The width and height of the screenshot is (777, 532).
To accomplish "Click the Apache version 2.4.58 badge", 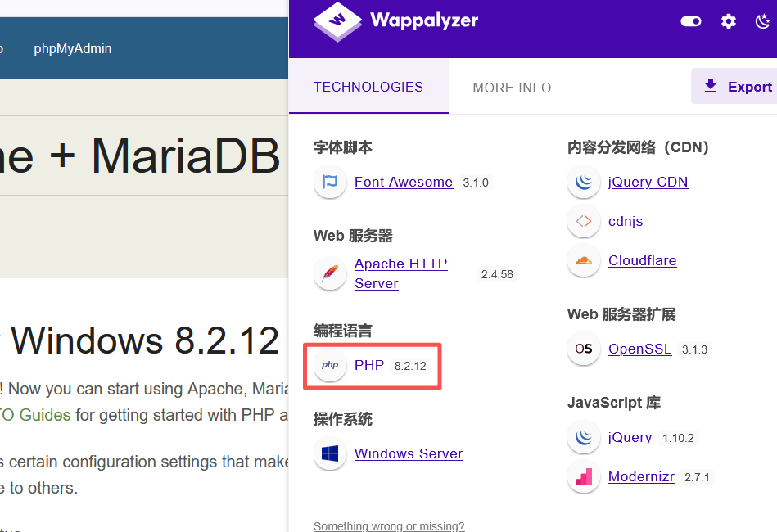I will pos(497,274).
